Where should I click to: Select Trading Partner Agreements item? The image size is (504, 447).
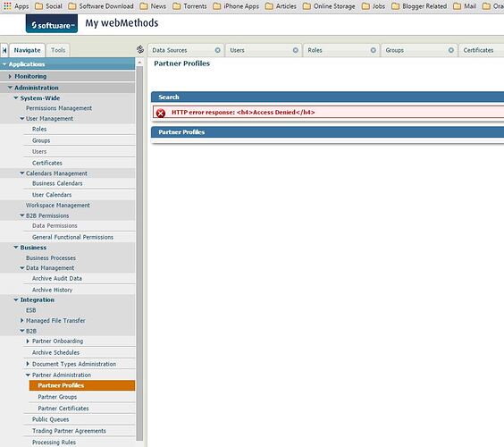tap(69, 431)
